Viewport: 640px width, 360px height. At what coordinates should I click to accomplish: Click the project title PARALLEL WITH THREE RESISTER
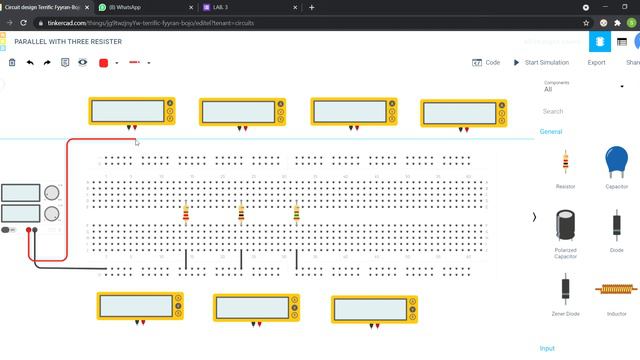coord(68,42)
